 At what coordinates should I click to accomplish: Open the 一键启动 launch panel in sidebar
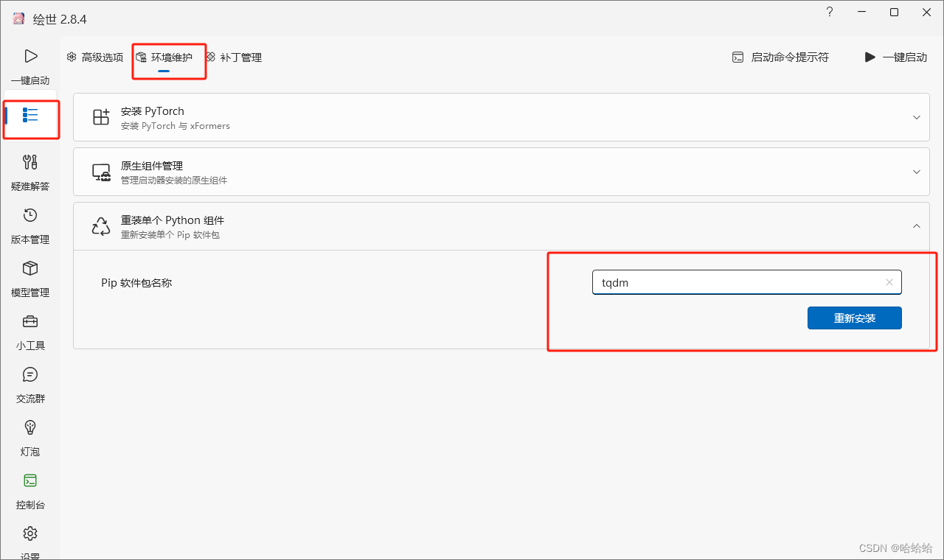[x=30, y=65]
